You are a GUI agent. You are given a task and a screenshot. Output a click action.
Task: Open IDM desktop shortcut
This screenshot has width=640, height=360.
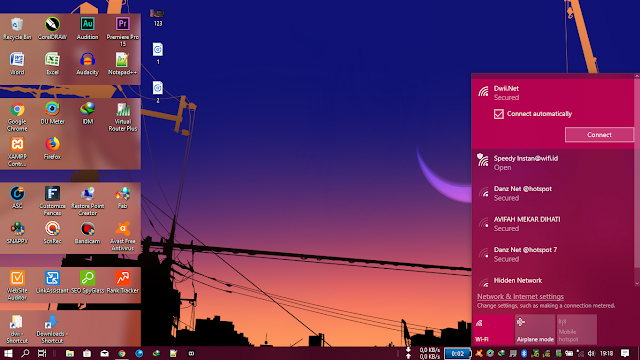tap(87, 113)
